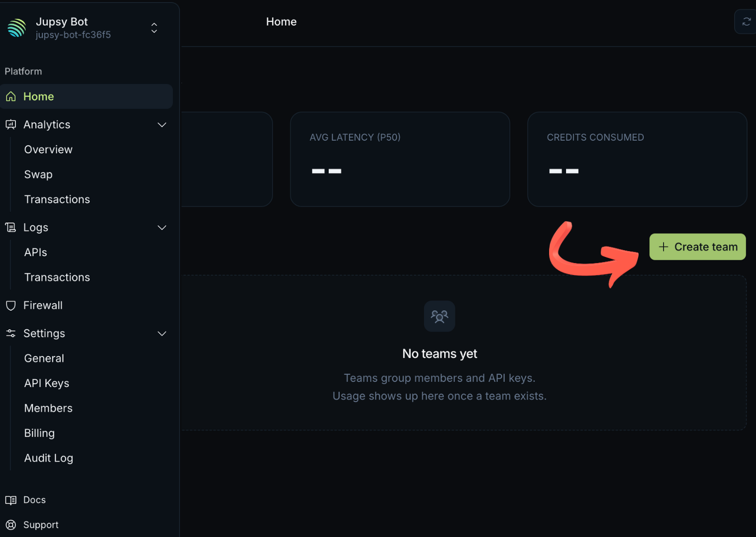This screenshot has width=756, height=537.
Task: Click the AVG LATENCY (P50) card
Action: (x=400, y=159)
